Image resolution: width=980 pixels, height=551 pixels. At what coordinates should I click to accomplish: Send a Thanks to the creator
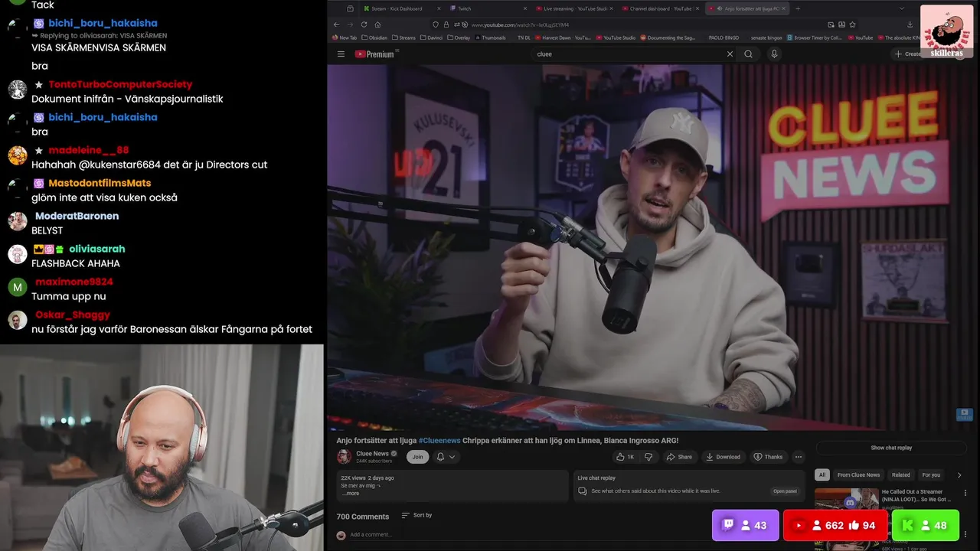click(x=768, y=457)
